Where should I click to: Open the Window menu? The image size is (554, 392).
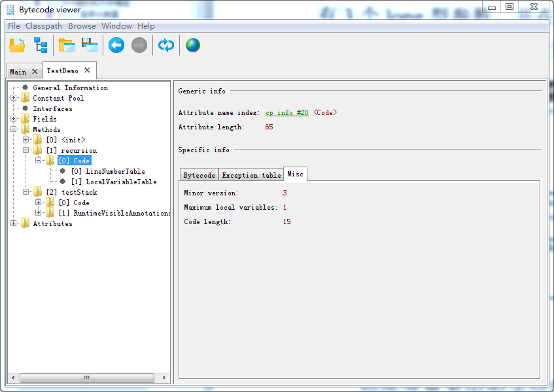tap(116, 25)
